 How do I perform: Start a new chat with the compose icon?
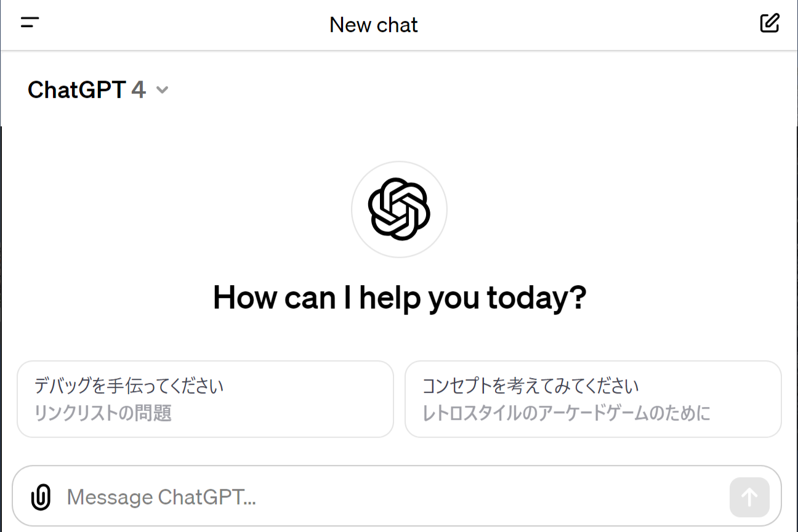(770, 23)
